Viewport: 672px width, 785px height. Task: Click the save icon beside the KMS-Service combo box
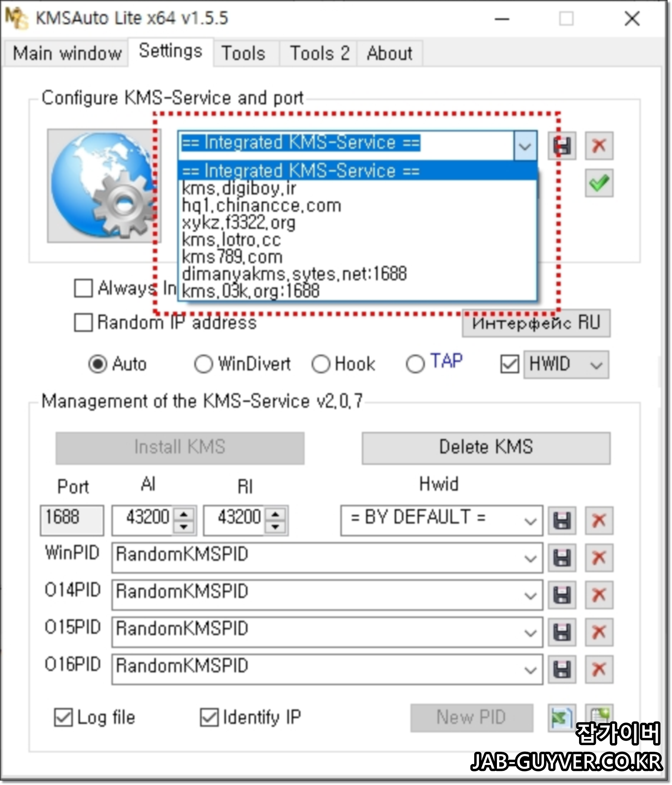[562, 146]
